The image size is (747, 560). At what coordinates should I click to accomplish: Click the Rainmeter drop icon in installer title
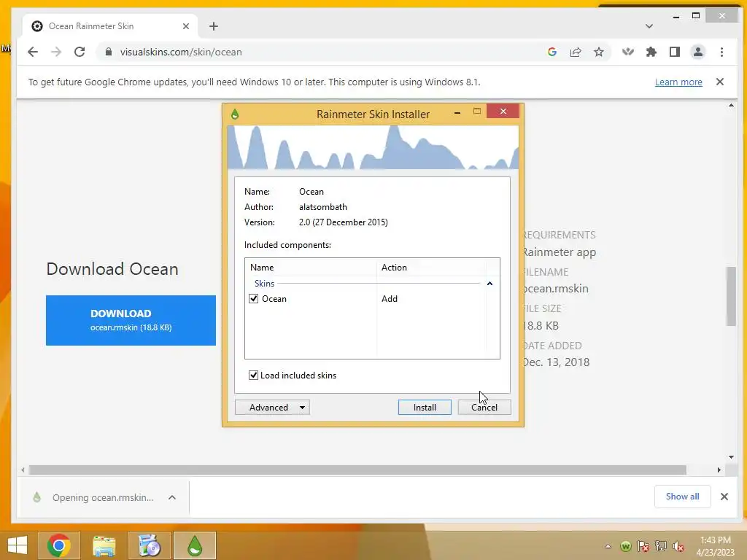click(x=235, y=114)
